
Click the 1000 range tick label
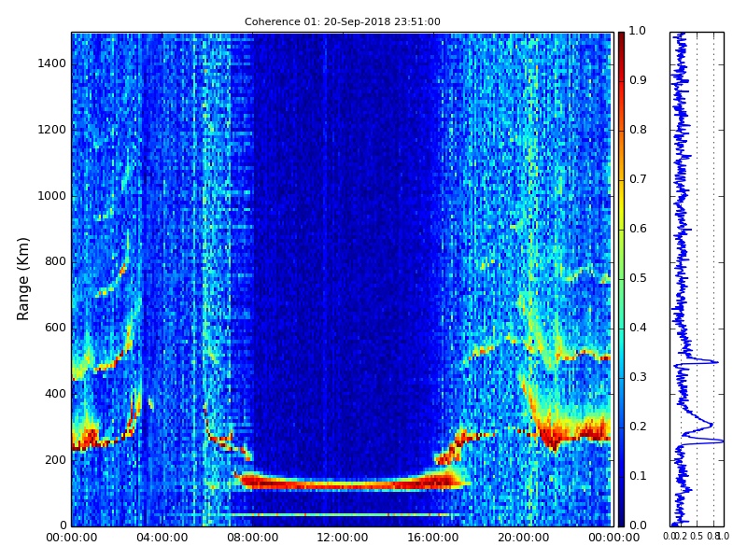pos(52,196)
